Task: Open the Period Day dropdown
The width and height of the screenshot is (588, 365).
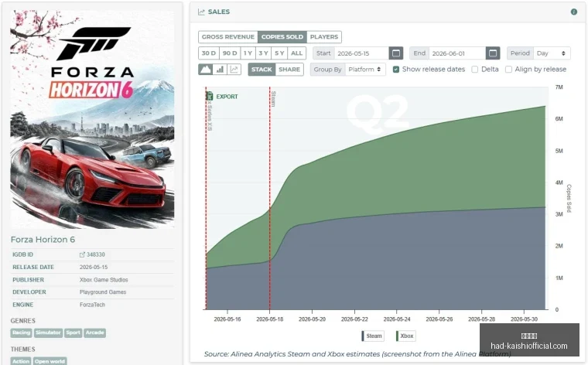Action: pyautogui.click(x=550, y=53)
